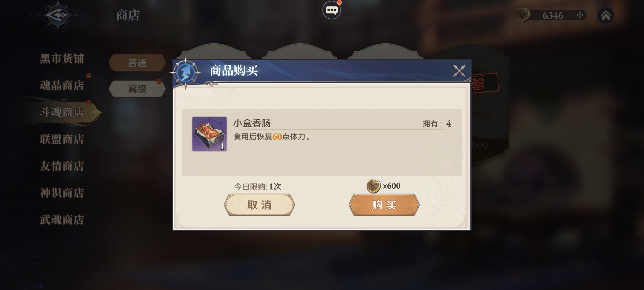
Task: Click the plus icon beside 6346 coins
Action: tap(580, 15)
